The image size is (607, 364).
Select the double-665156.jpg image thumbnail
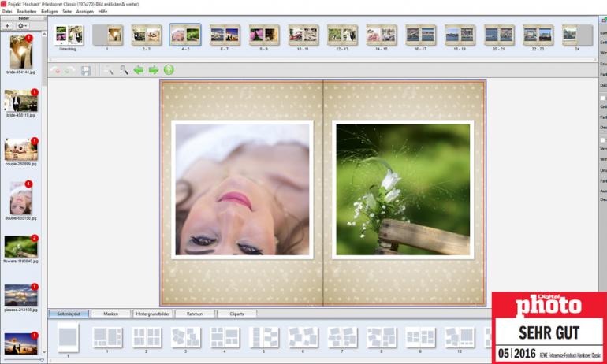[x=21, y=198]
